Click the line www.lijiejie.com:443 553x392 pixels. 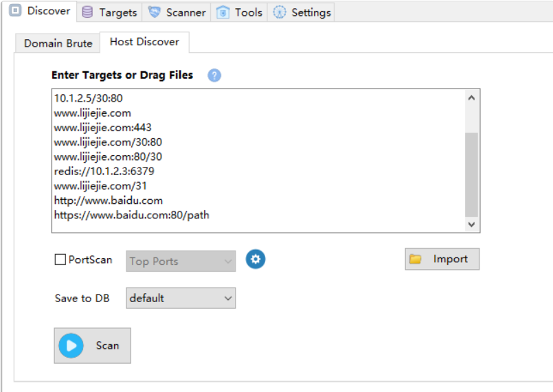102,127
